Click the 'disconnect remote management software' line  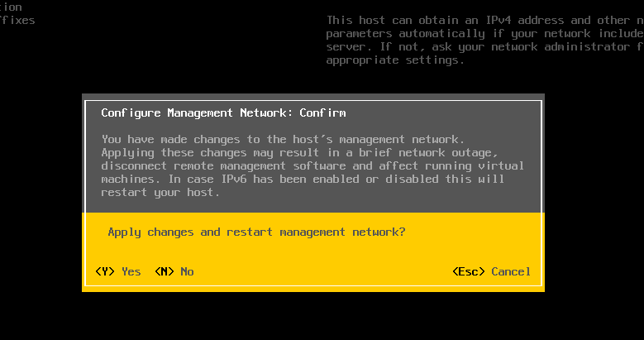click(x=312, y=165)
